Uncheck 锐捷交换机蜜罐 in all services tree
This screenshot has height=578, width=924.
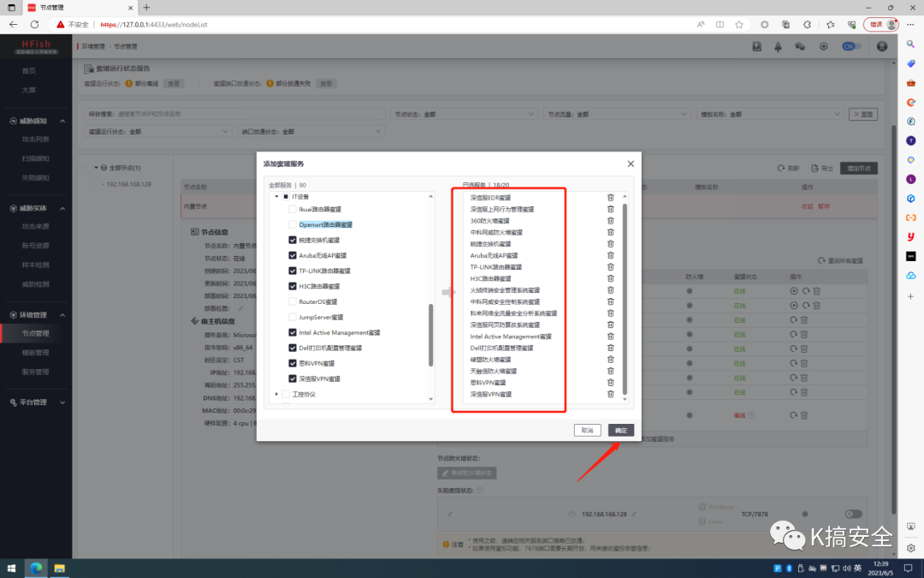click(x=293, y=240)
